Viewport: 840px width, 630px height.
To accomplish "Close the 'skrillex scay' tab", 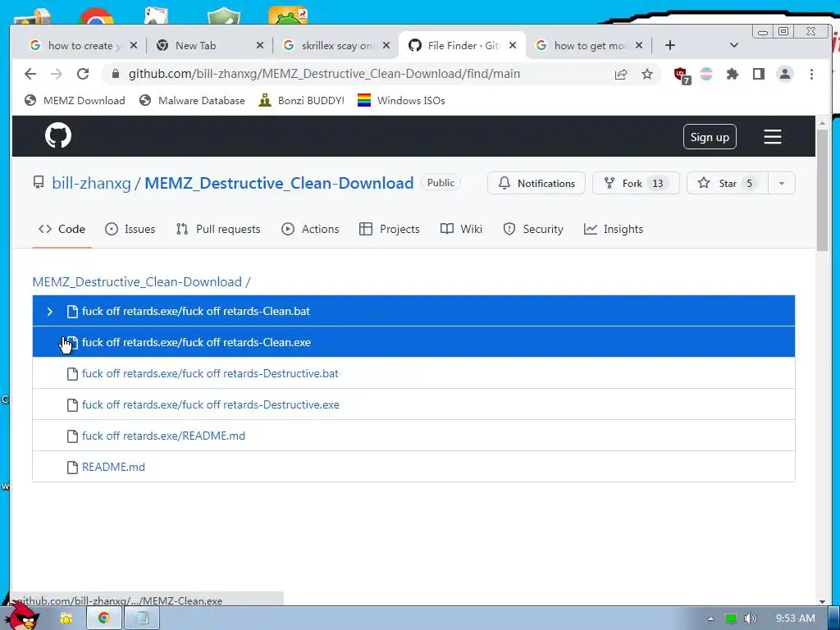I will [x=386, y=46].
